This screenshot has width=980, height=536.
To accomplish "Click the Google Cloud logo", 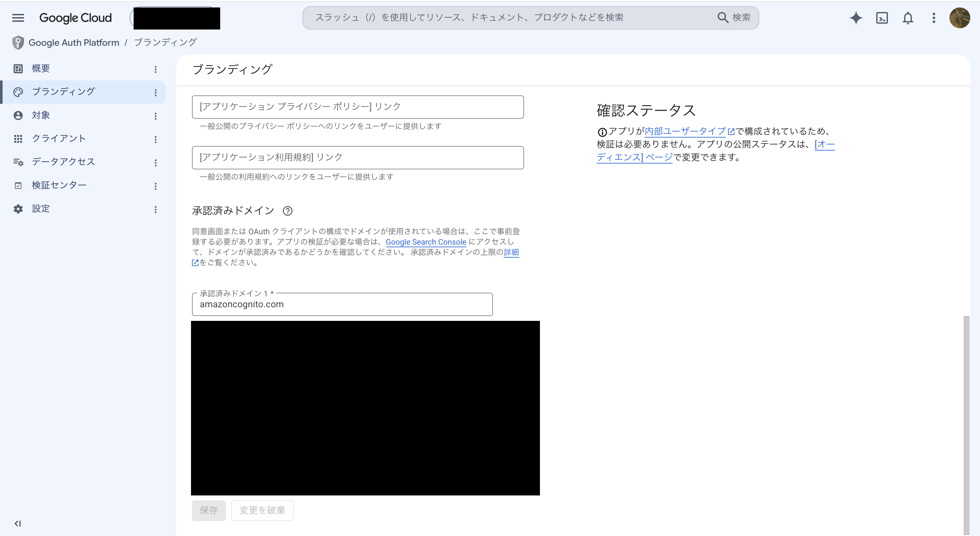I will (75, 18).
